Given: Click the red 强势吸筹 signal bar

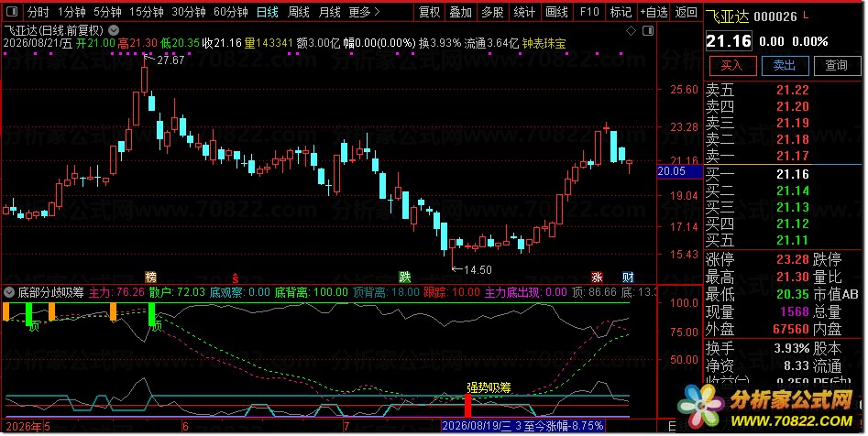Looking at the screenshot, I should click(467, 405).
